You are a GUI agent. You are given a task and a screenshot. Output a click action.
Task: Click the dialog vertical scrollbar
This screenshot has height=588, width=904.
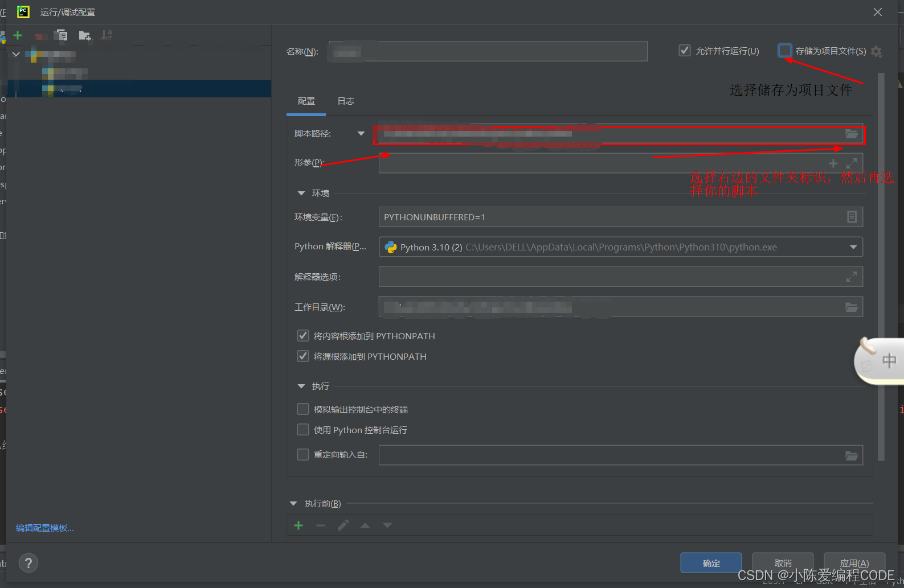(x=881, y=266)
